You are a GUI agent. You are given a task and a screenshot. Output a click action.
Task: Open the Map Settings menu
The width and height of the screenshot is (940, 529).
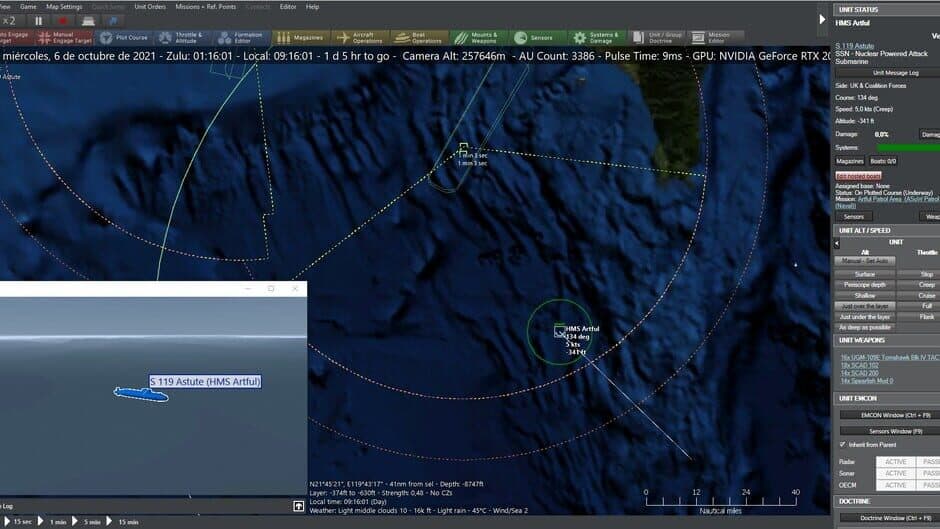(x=64, y=7)
